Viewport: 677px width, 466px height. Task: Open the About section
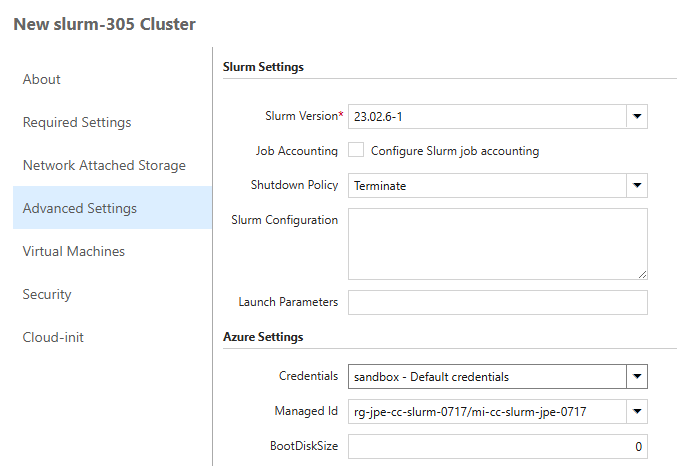coord(42,79)
